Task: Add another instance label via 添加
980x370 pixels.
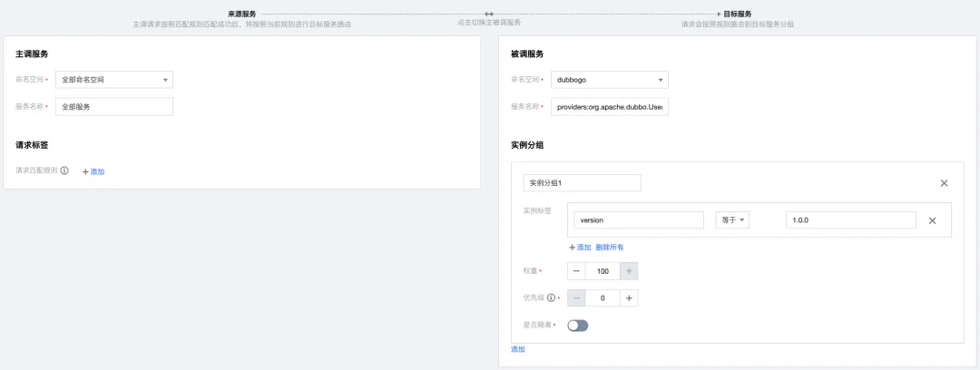Action: point(579,248)
